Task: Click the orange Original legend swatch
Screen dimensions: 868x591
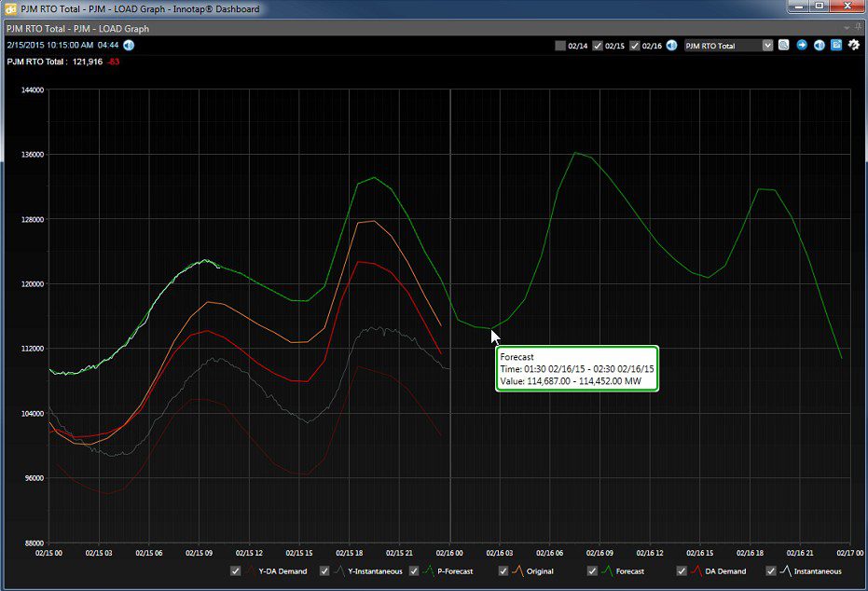Action: [518, 571]
